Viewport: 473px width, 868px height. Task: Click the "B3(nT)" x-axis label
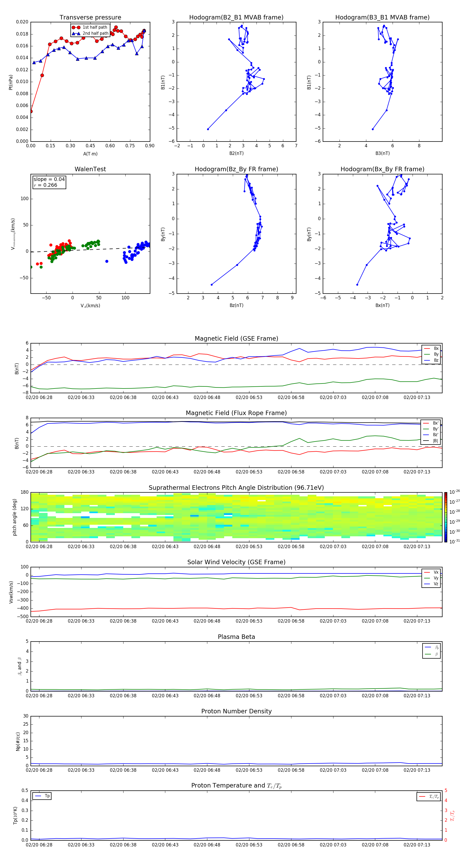click(382, 153)
